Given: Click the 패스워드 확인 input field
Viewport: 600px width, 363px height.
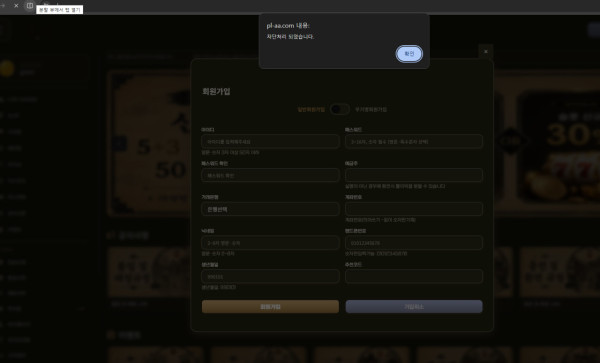Looking at the screenshot, I should [x=270, y=175].
